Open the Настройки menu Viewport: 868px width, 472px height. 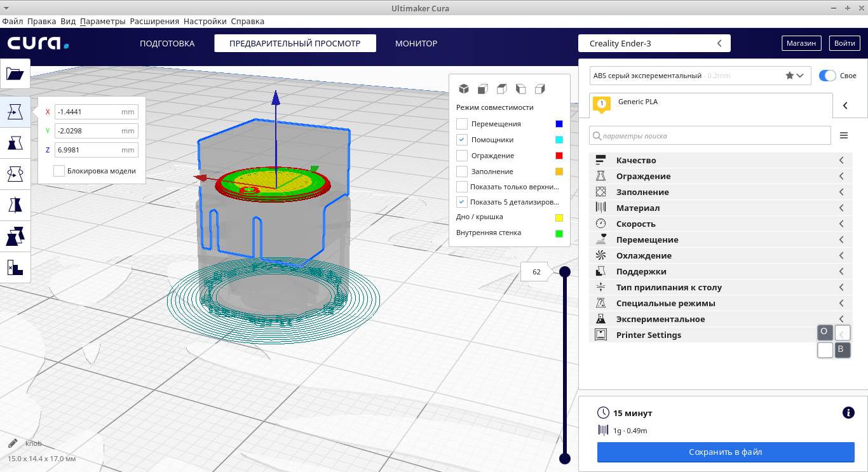pos(205,21)
